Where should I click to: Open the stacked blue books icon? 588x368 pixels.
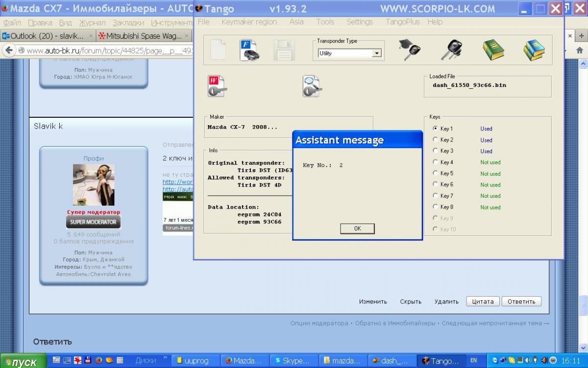[x=534, y=50]
